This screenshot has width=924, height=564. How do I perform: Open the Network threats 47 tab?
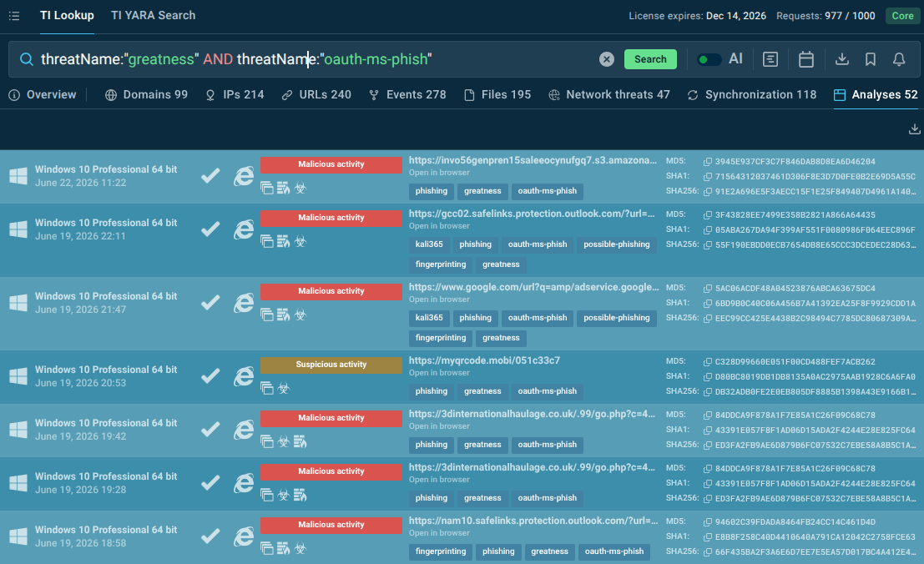609,95
